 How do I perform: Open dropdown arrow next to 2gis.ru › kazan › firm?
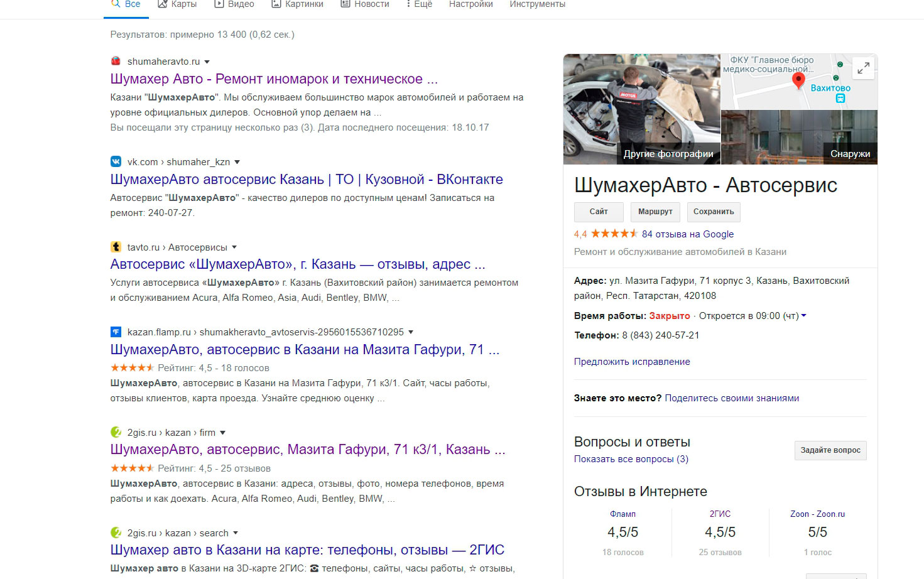coord(222,433)
